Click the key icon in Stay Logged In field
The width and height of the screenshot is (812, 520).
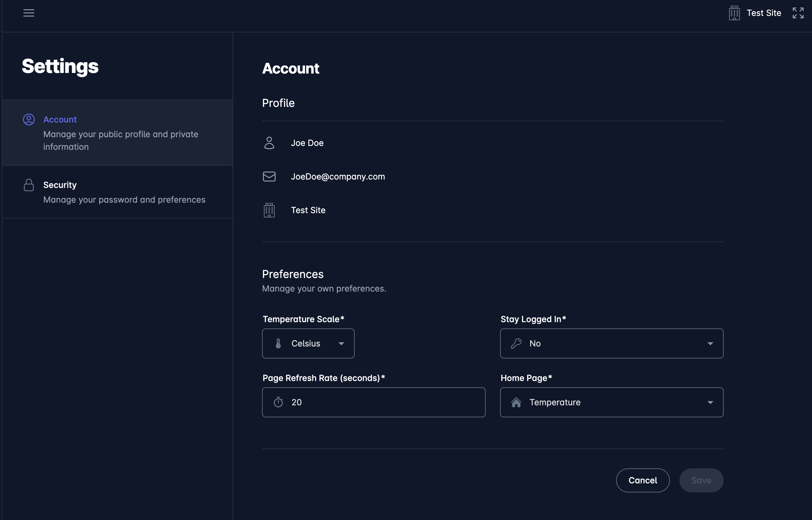click(x=515, y=343)
